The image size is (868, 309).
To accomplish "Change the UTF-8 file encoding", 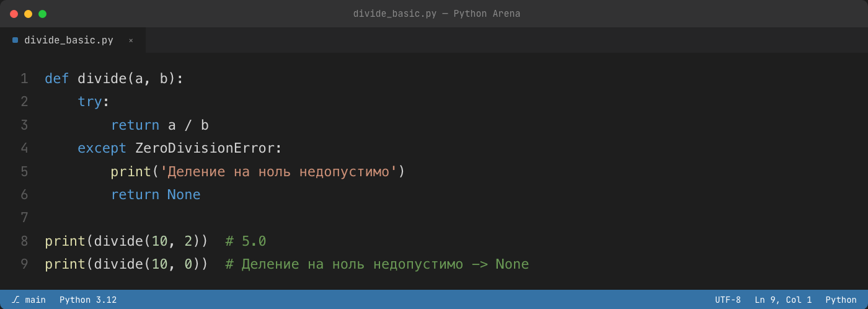I will (x=728, y=300).
